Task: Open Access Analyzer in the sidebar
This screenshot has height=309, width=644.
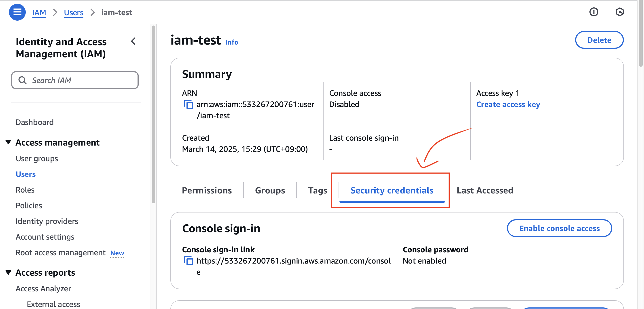Action: [x=43, y=288]
